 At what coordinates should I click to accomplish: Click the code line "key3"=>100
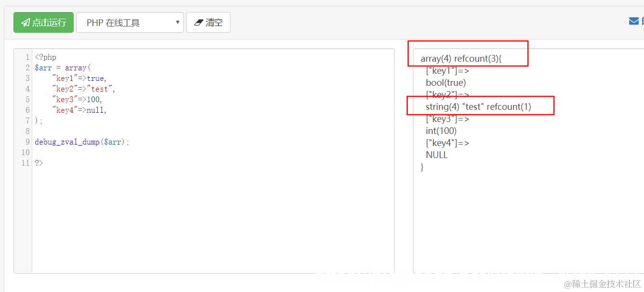(x=77, y=100)
